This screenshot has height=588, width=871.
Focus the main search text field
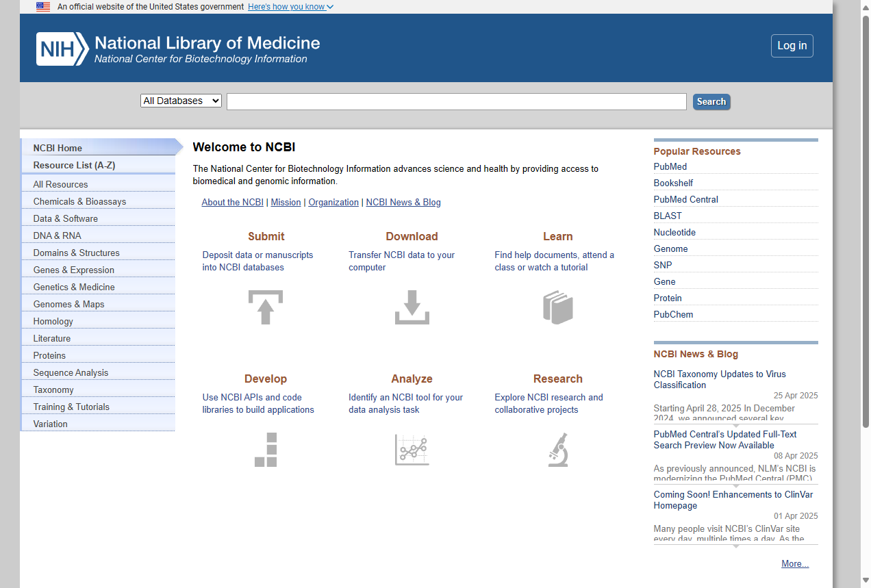coord(456,101)
